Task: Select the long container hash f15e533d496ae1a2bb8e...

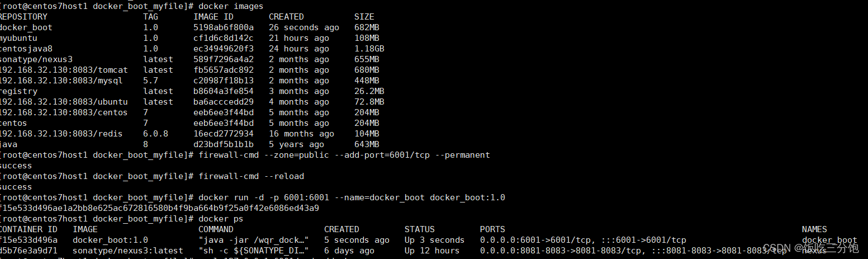Action: click(x=159, y=208)
